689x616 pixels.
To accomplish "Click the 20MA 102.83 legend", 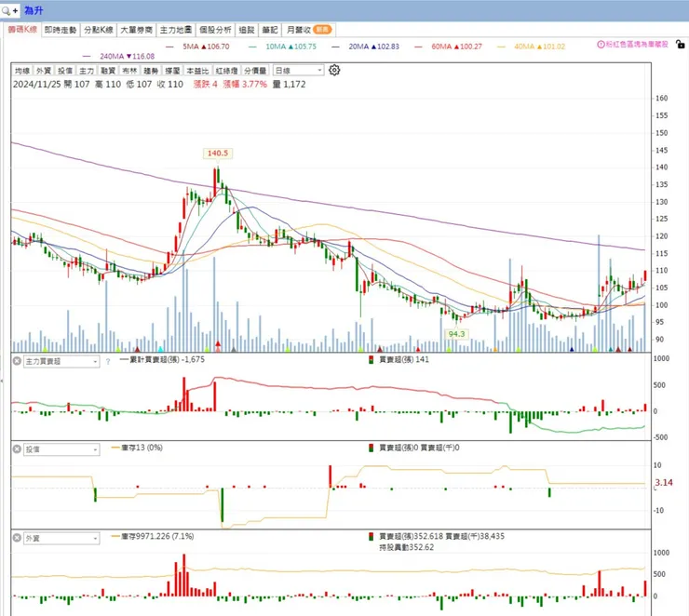I will (366, 47).
